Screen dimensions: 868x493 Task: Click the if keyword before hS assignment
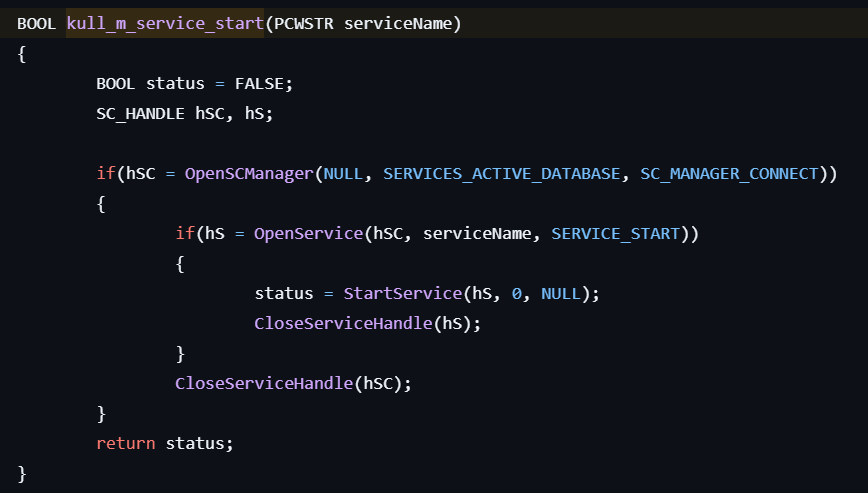[x=185, y=233]
